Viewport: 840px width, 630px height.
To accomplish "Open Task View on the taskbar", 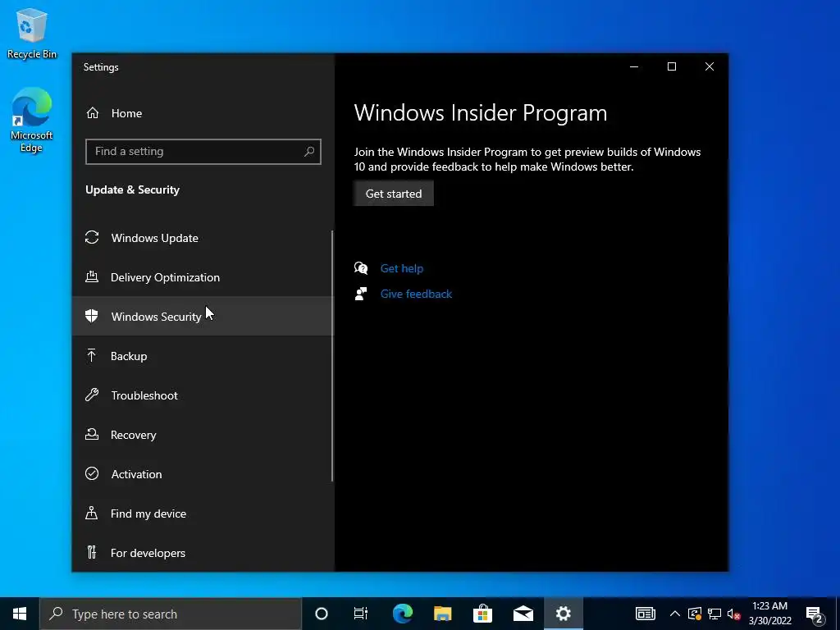I will point(361,614).
